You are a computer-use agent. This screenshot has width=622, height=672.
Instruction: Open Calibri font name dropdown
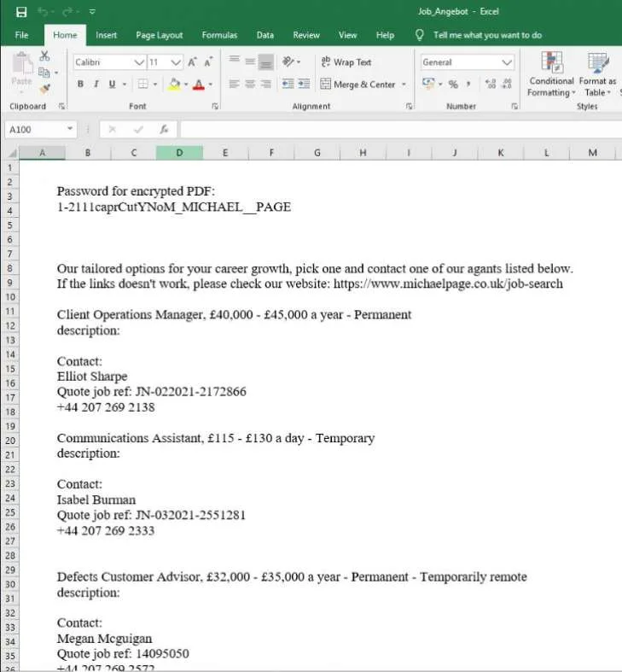click(x=139, y=62)
